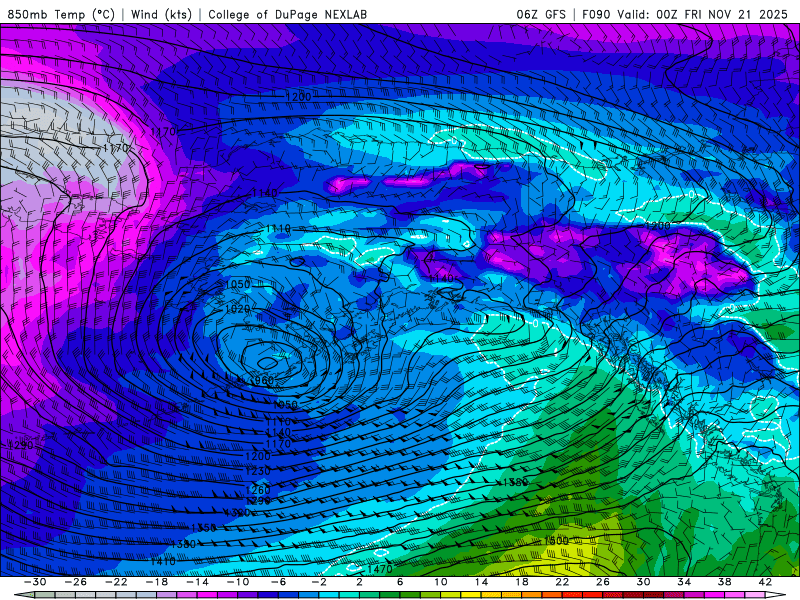Click the 1350 height contour label

click(x=204, y=528)
